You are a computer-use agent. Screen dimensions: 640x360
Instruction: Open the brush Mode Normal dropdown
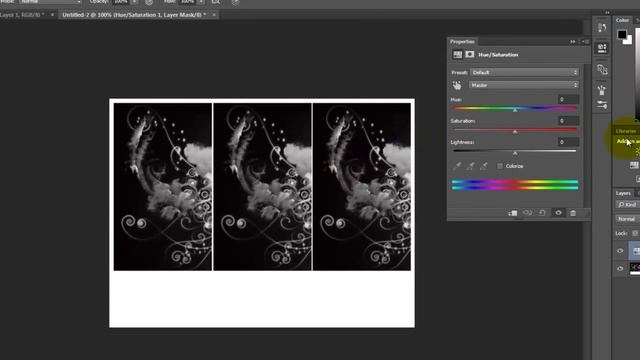click(50, 2)
